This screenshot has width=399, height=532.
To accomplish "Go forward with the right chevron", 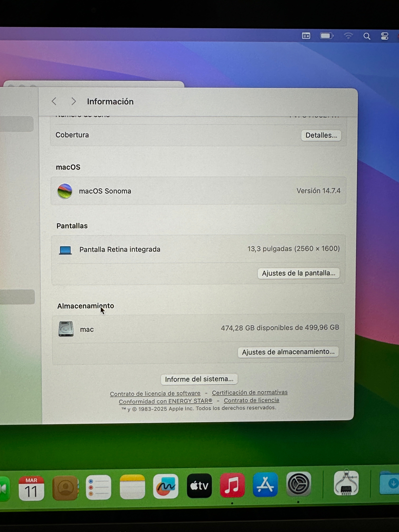I will (74, 101).
